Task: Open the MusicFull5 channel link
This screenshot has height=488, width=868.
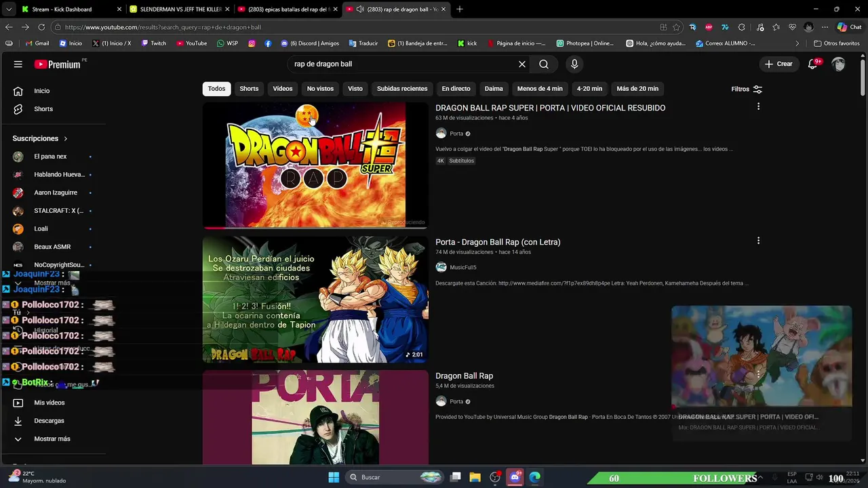Action: pos(462,268)
